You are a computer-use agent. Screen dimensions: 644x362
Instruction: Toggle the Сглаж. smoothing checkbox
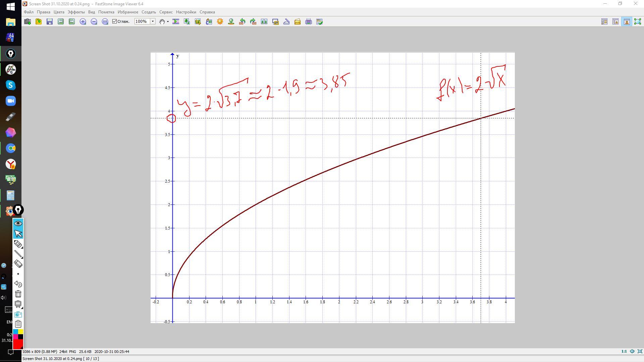(x=115, y=21)
